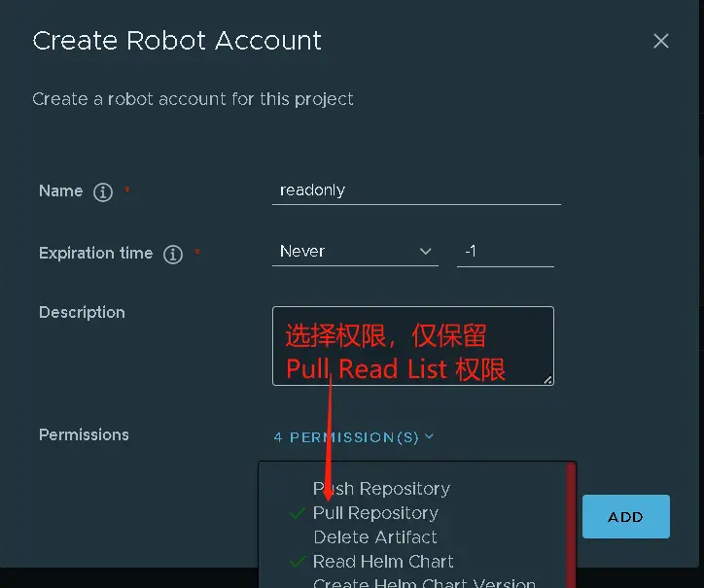Screen dimensions: 704x588
Task: Click the permissions list scrollbar
Action: pos(571,525)
